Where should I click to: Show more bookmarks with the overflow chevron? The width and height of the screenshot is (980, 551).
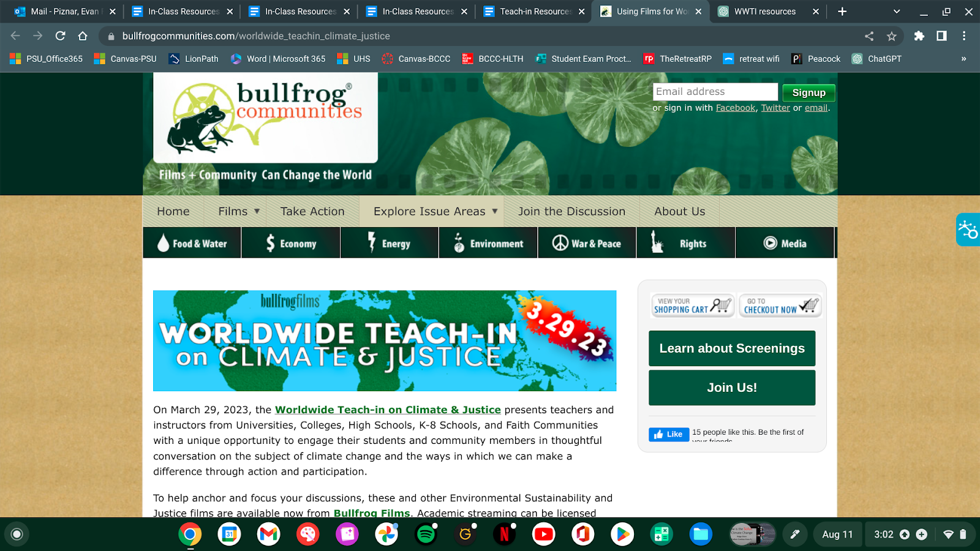[x=963, y=59]
